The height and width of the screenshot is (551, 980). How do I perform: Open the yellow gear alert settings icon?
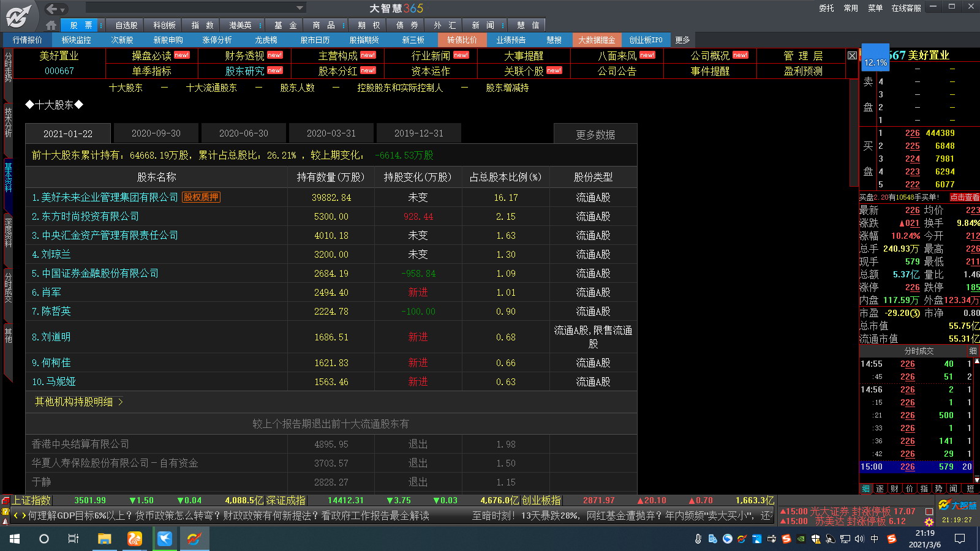(x=929, y=522)
